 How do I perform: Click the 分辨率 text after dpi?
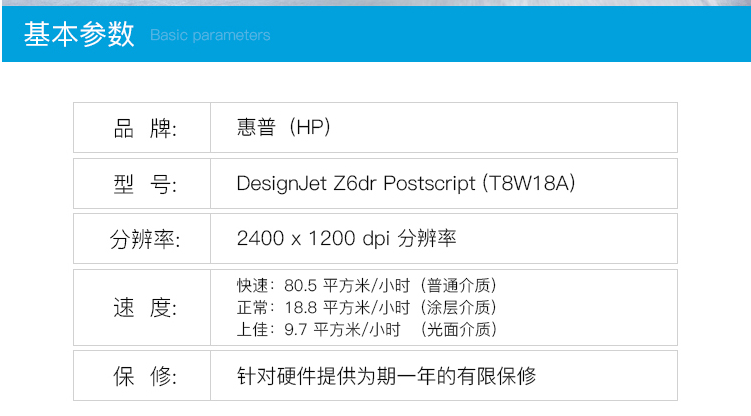pyautogui.click(x=427, y=238)
